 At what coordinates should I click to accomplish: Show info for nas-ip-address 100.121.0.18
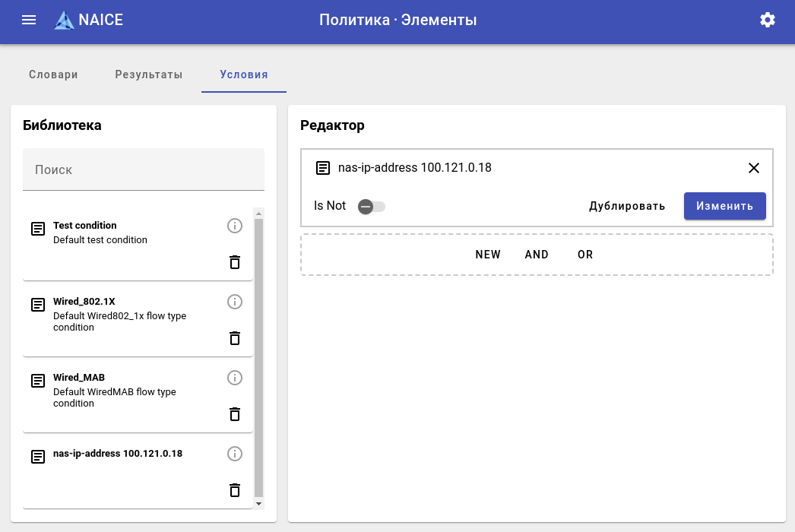235,454
